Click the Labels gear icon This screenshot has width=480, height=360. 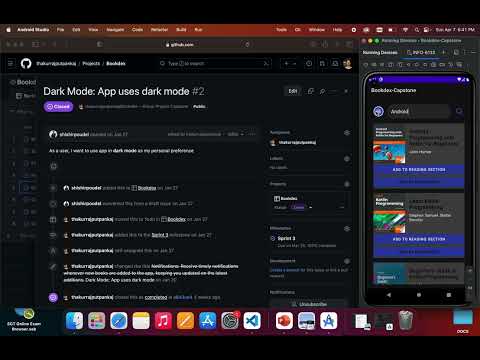(x=347, y=159)
